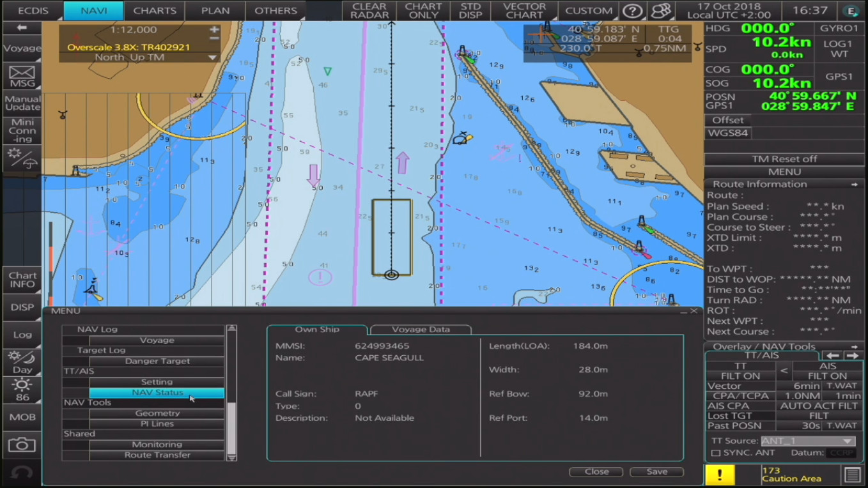This screenshot has height=488, width=868.
Task: Open the TT Source ANT_1 dropdown
Action: coord(807,441)
